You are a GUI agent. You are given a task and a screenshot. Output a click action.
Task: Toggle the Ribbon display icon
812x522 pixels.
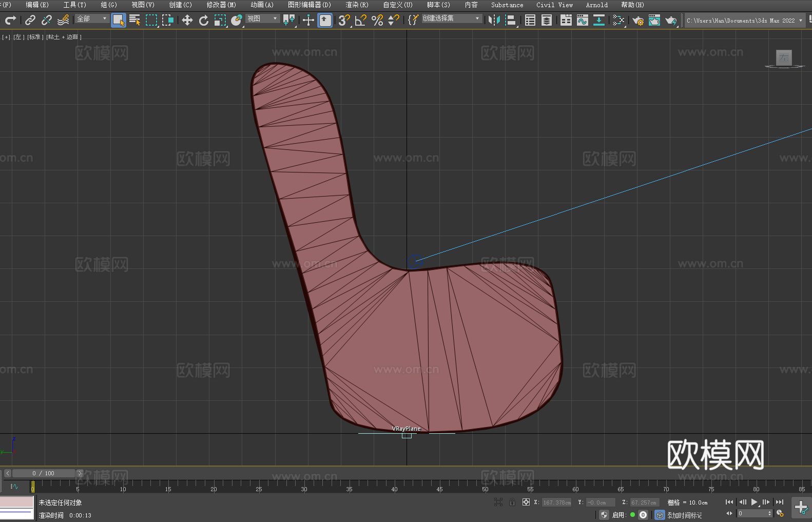point(566,20)
